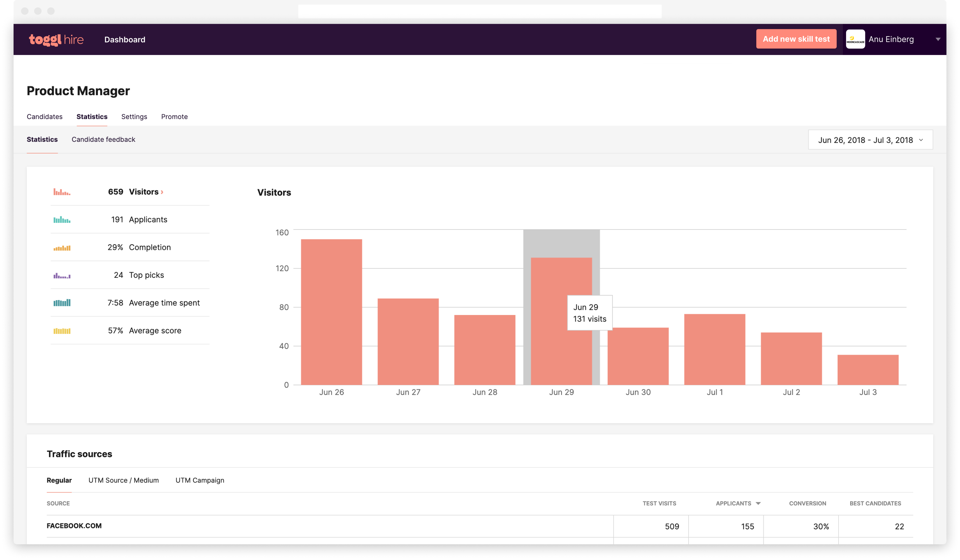Switch to the UTM Campaign tab
The height and width of the screenshot is (560, 960).
pyautogui.click(x=200, y=480)
